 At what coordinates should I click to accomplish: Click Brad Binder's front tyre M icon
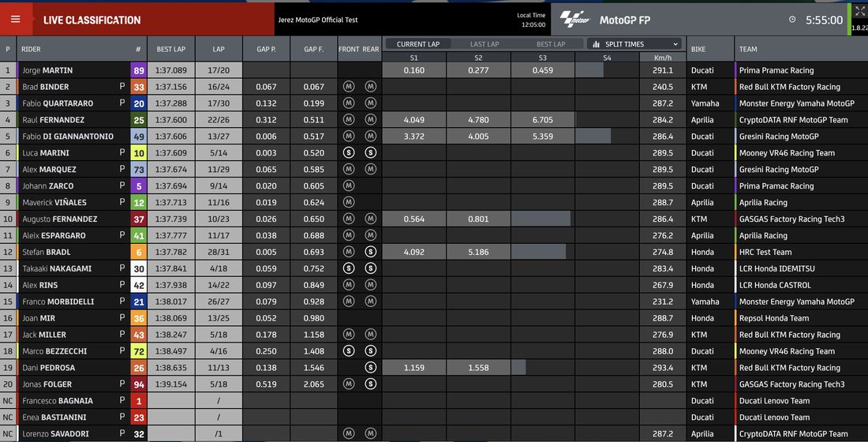point(349,86)
